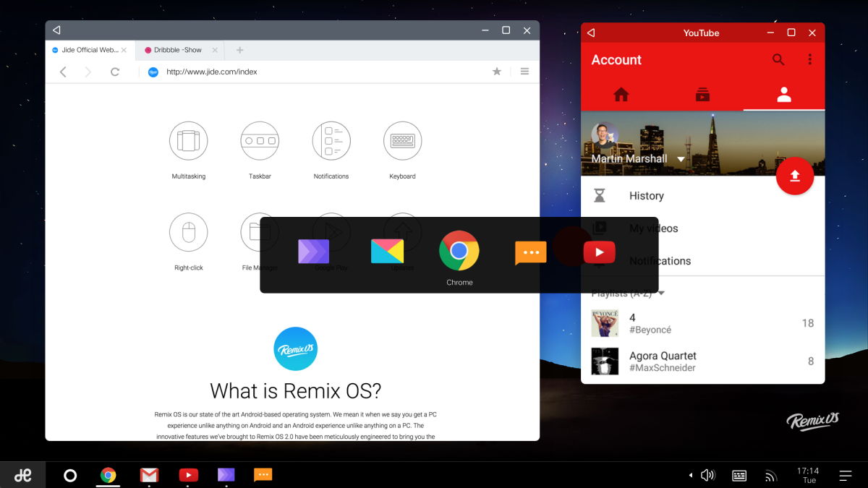Go to YouTube Home tab
Screen dimensions: 868x488
(621, 95)
